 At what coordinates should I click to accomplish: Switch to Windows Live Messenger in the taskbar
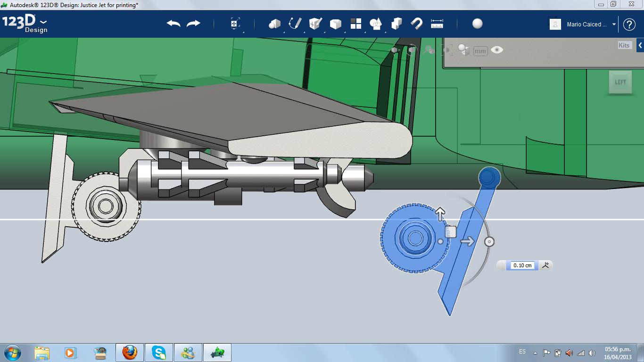coord(188,353)
